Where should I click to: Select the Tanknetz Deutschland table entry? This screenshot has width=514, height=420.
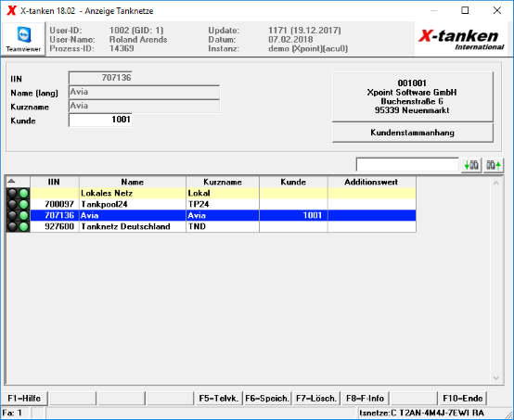125,227
